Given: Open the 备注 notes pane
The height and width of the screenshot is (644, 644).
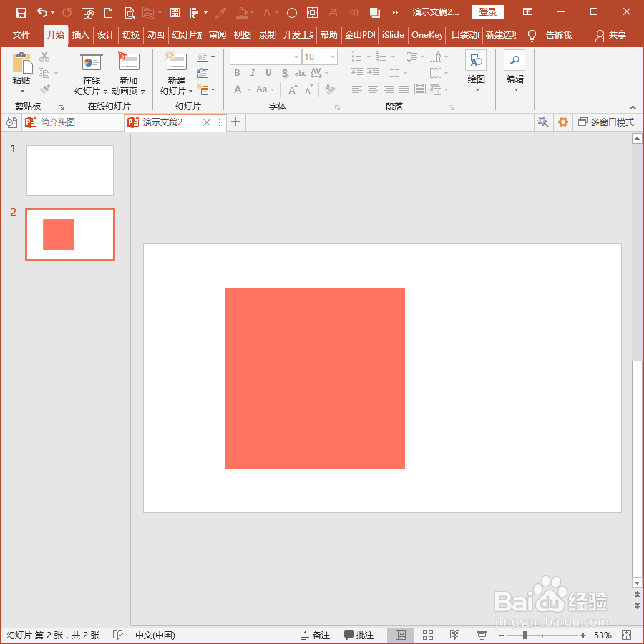Looking at the screenshot, I should tap(316, 635).
